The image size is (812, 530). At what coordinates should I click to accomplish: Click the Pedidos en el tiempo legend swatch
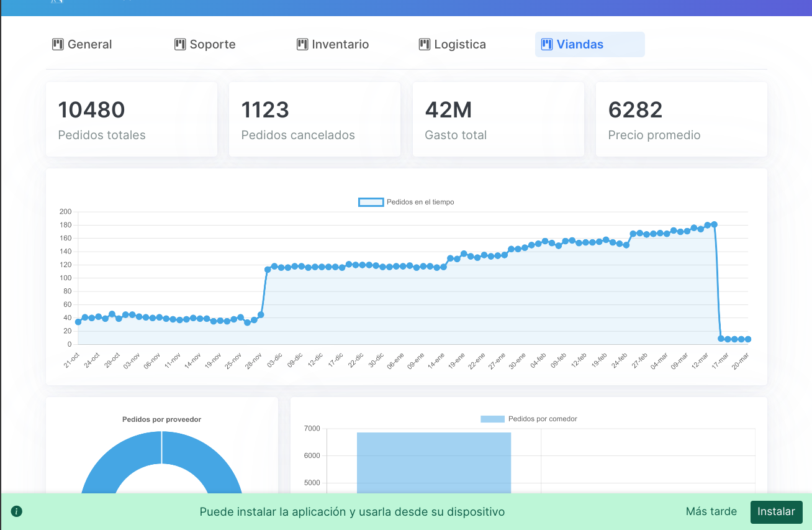tap(371, 202)
